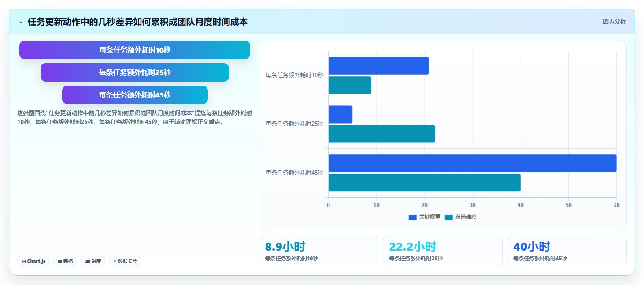Select the 每条任务额外耗时25秒 gradient funnel bar
644x285 pixels.
135,72
